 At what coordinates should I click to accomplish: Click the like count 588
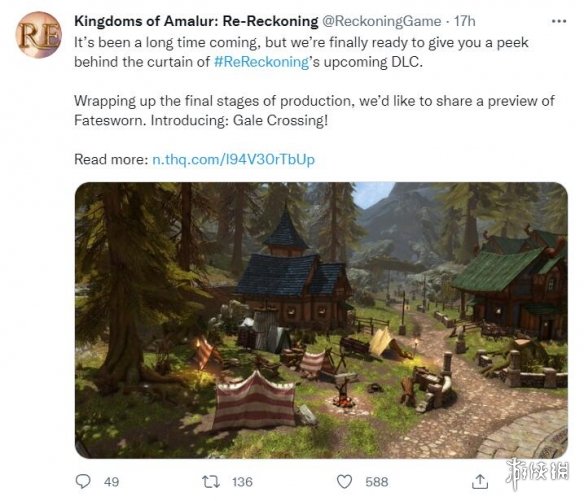[377, 482]
